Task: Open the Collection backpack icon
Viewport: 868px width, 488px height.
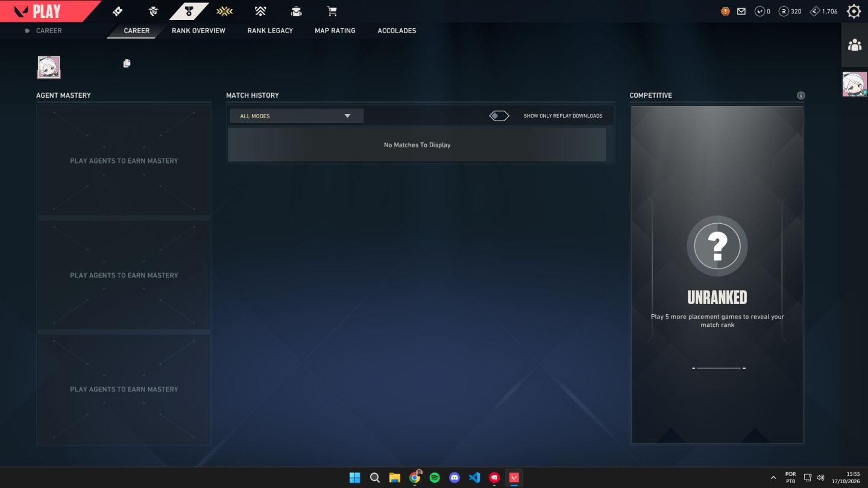Action: click(x=296, y=11)
